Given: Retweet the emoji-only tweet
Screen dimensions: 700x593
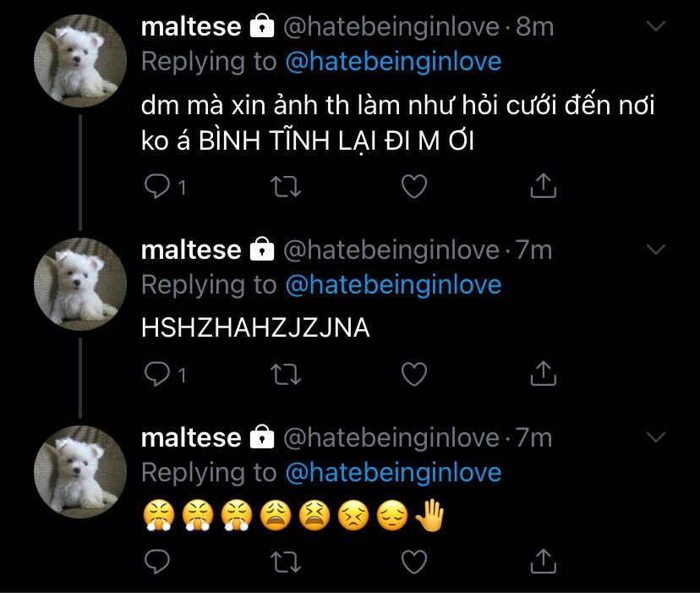Looking at the screenshot, I should [287, 560].
